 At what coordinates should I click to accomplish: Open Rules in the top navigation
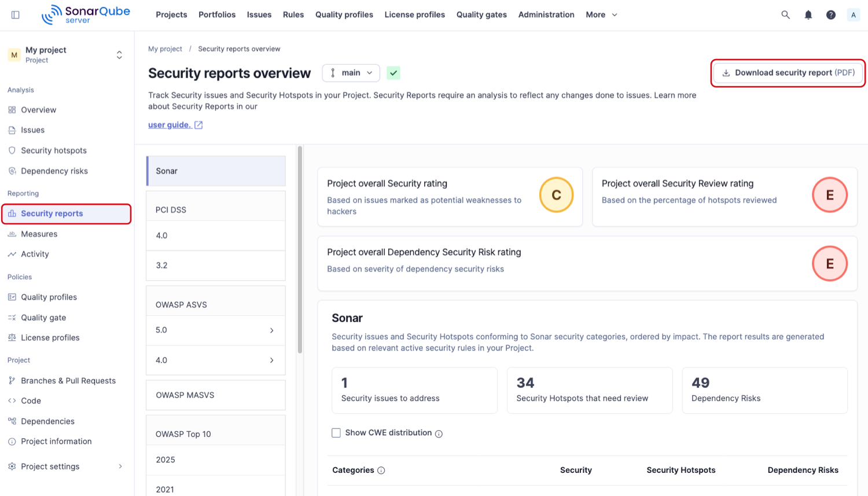pyautogui.click(x=293, y=15)
